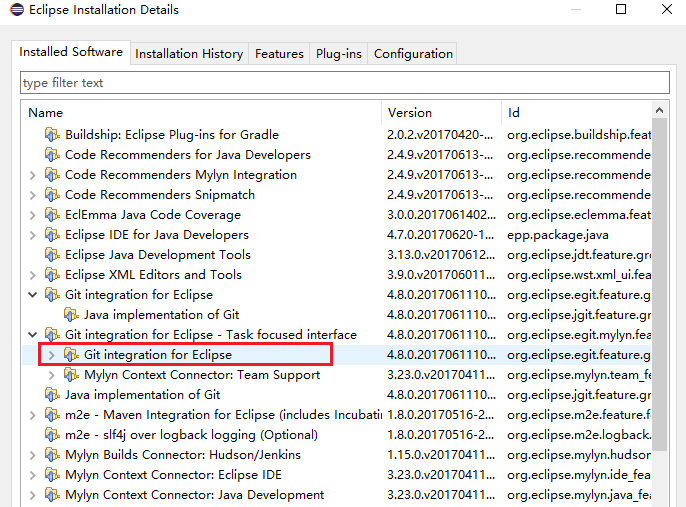Select Id cell org.eclipse.mylyn.hudson
Image resolution: width=686 pixels, height=507 pixels.
[x=579, y=455]
